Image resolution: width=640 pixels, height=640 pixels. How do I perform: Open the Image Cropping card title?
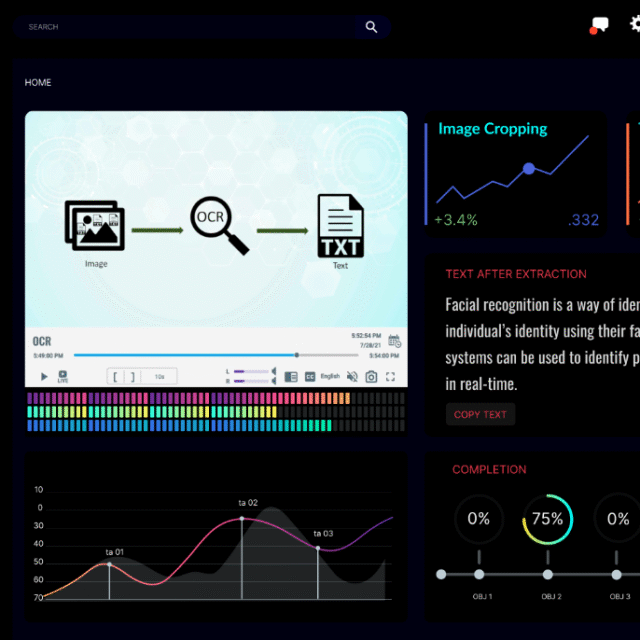click(493, 129)
